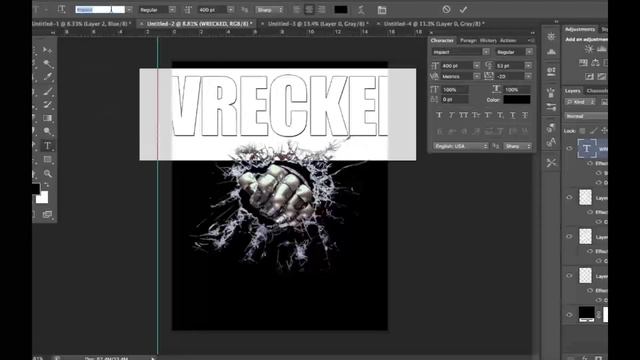Select the Eyedropper tool in the toolbox

pyautogui.click(x=48, y=77)
